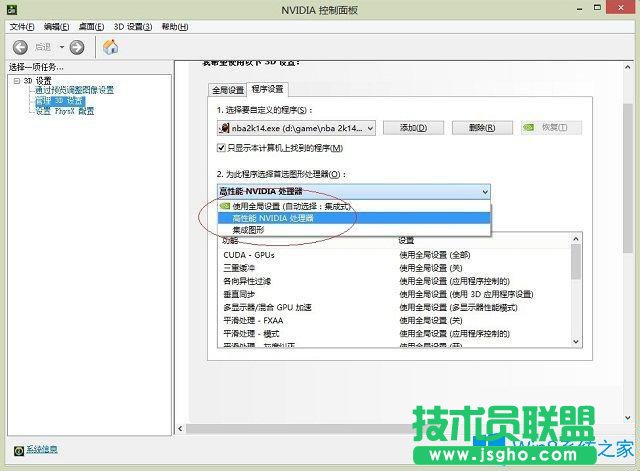Viewport: 640px width, 471px height.
Task: Click the 系统信息 icon at bottom left
Action: pos(19,451)
